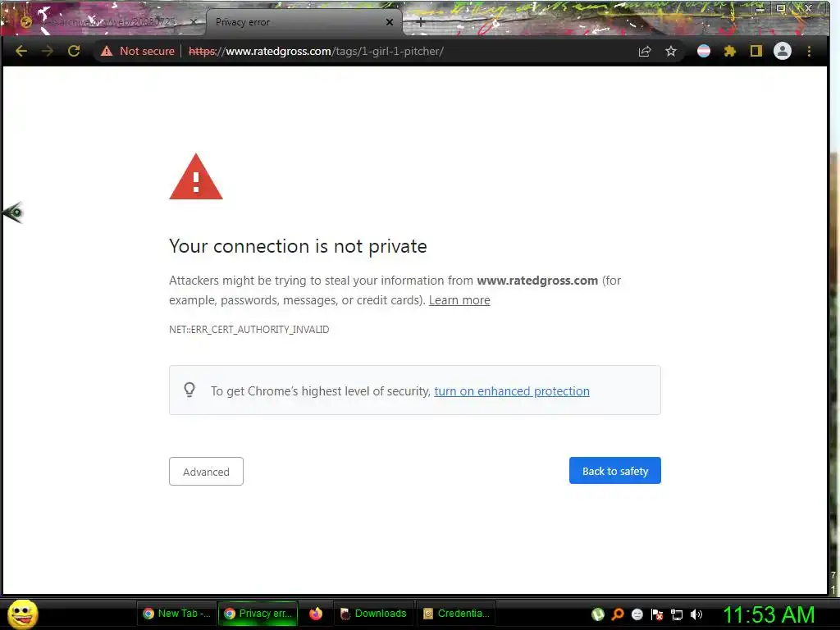The image size is (840, 630).
Task: Click the 11:53 AM taskbar clock
Action: click(769, 614)
